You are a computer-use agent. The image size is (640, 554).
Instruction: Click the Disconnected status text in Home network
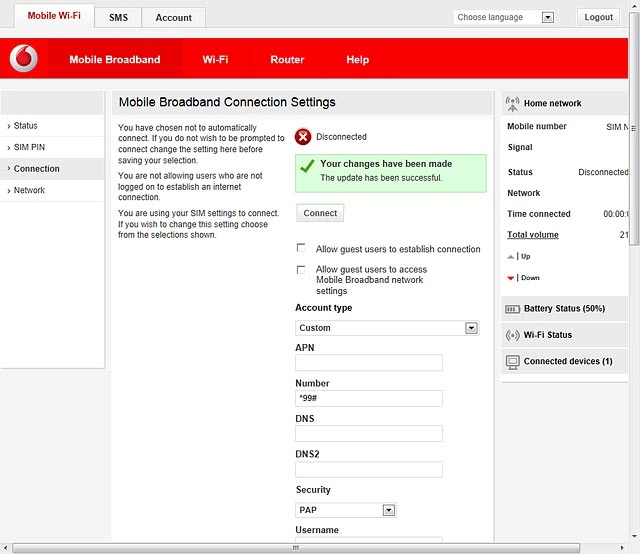tap(603, 172)
